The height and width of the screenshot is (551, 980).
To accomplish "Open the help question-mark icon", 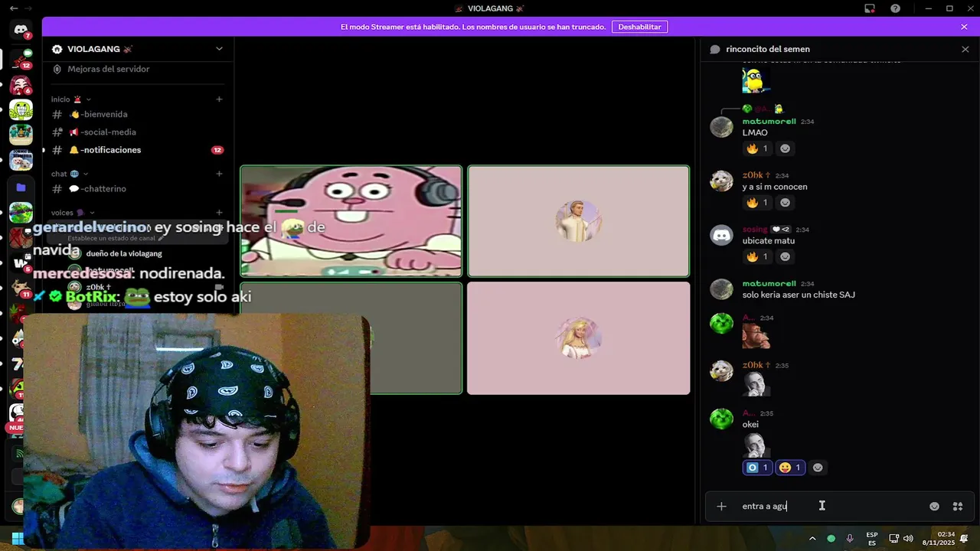I will coord(895,8).
